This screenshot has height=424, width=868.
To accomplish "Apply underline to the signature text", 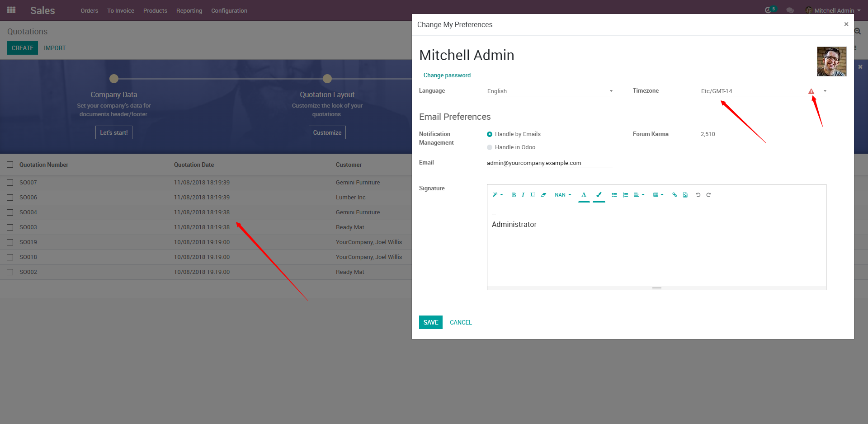I will tap(533, 195).
